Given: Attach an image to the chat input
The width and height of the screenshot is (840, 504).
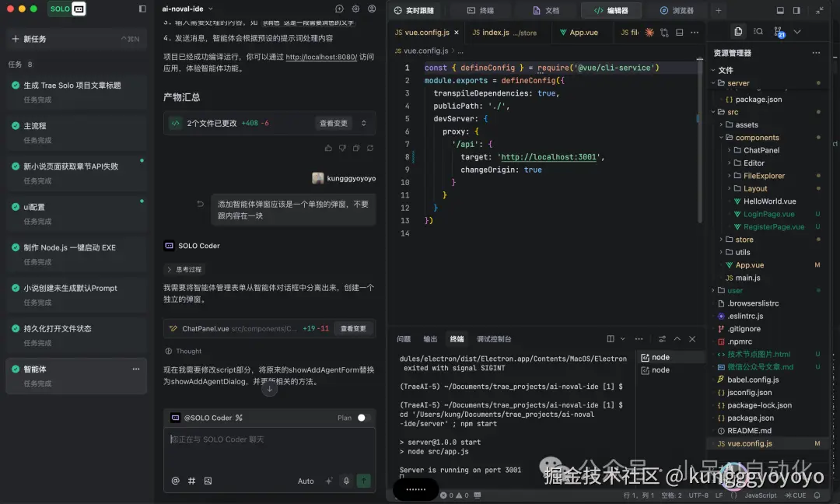Looking at the screenshot, I should pos(208,481).
